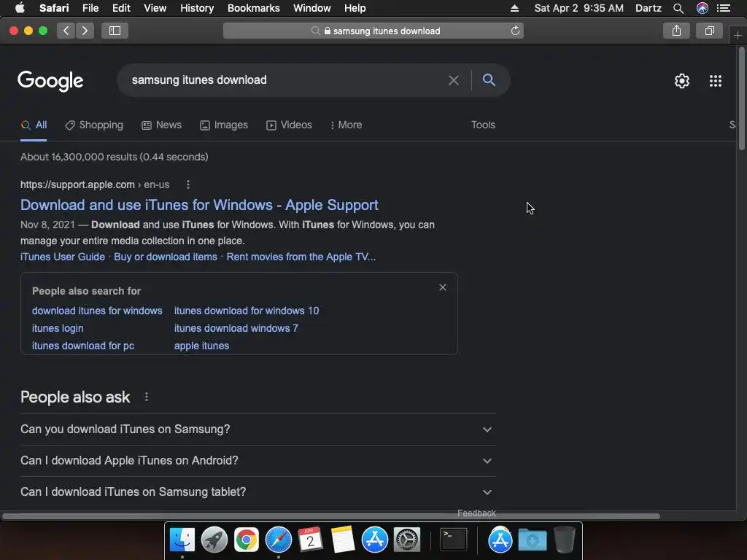747x560 pixels.
Task: Open Buy or download items sitelink
Action: [166, 257]
